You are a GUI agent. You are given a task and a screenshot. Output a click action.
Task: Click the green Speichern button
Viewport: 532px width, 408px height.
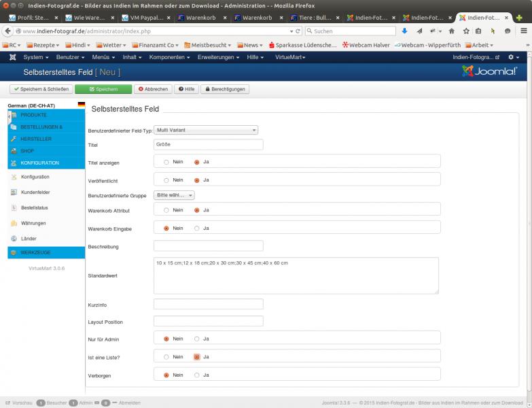point(103,89)
